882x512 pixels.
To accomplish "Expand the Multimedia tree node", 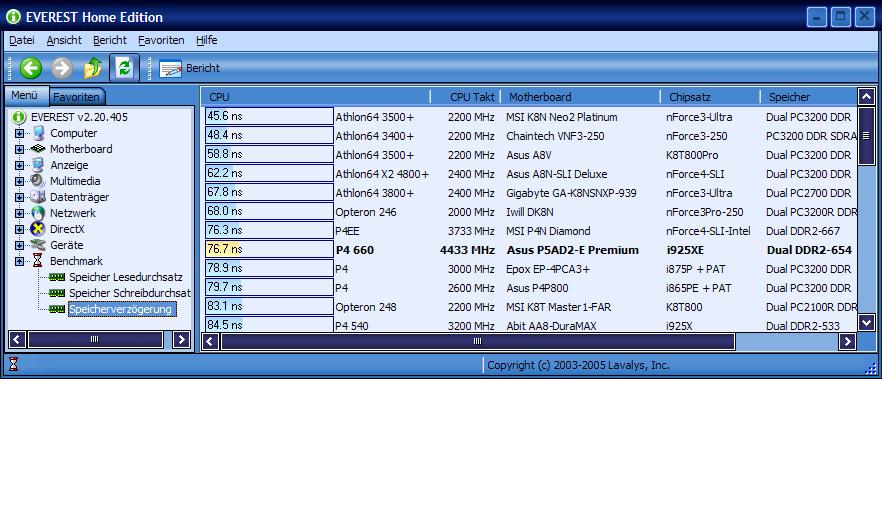I will pos(20,181).
